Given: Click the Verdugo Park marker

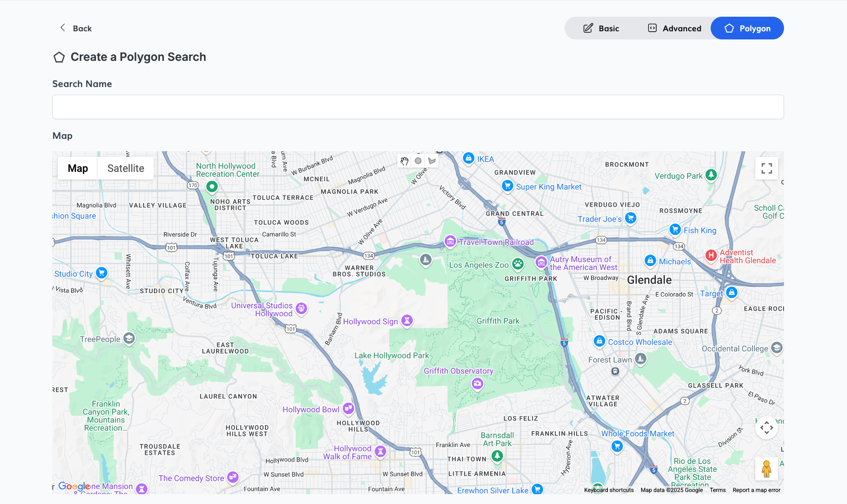Looking at the screenshot, I should [711, 175].
